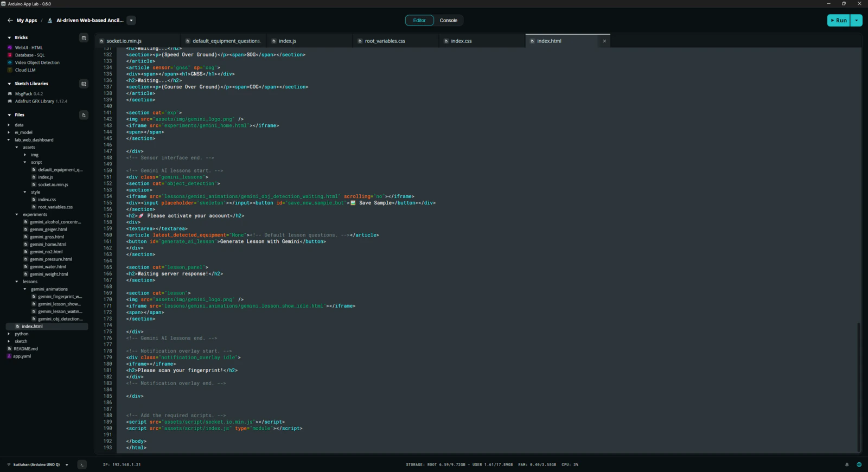
Task: Click the file icon of index.css in tree
Action: click(x=34, y=200)
